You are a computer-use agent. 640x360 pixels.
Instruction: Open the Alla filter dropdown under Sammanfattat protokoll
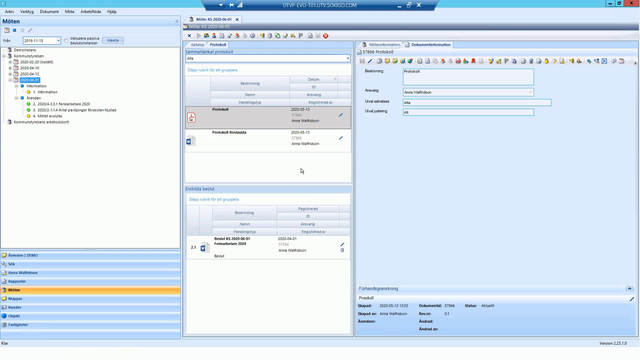(348, 58)
